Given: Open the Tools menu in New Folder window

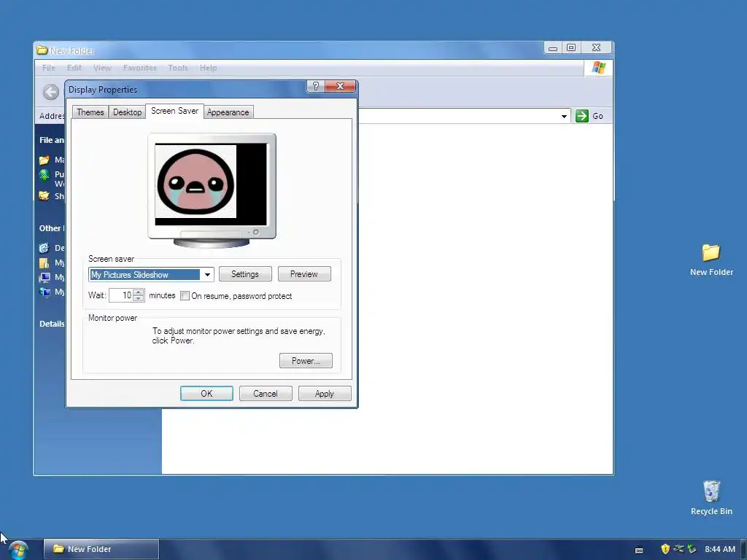Looking at the screenshot, I should [178, 68].
